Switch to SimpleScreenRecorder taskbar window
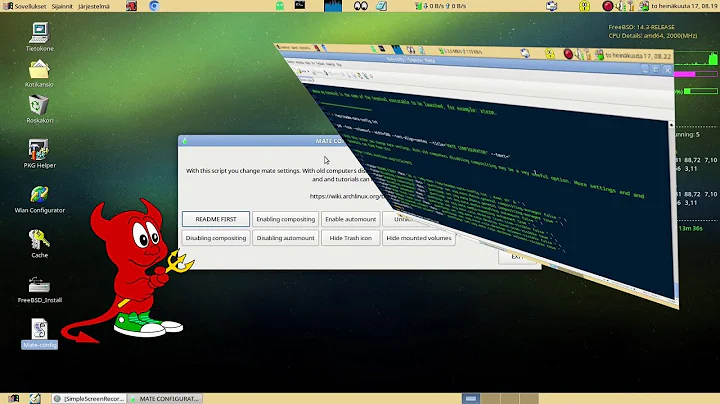Viewport: 720px width, 404px height. (89, 398)
